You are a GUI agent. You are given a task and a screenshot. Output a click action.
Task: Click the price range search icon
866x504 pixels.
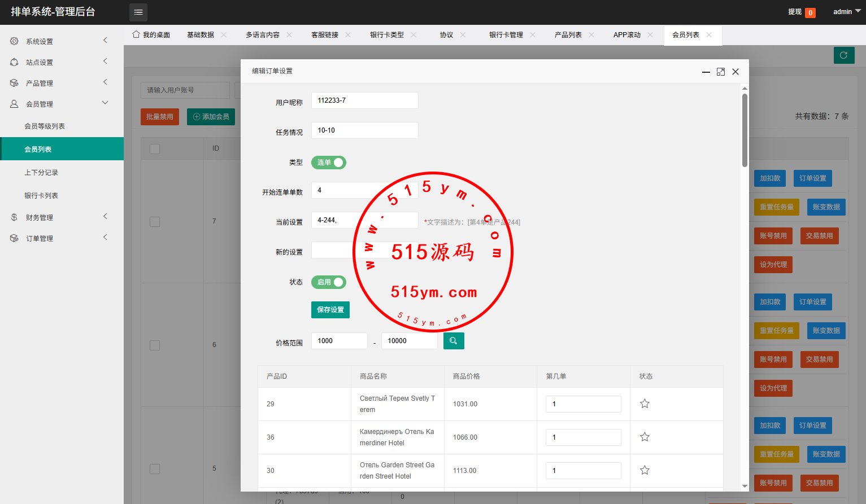454,341
